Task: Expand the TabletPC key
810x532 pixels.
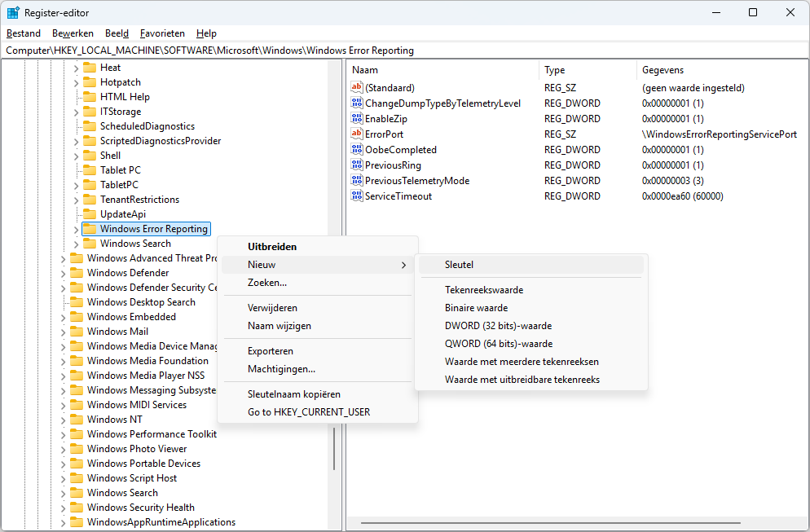Action: coord(76,185)
